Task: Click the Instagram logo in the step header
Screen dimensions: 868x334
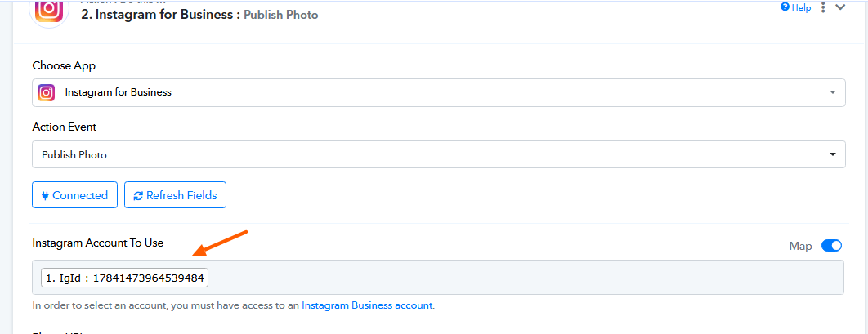Action: [x=49, y=11]
